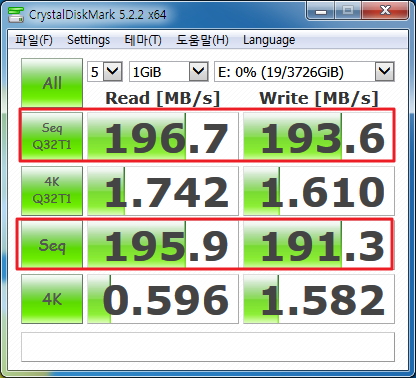This screenshot has width=416, height=378.
Task: Run the plain 4K test
Action: tap(52, 299)
